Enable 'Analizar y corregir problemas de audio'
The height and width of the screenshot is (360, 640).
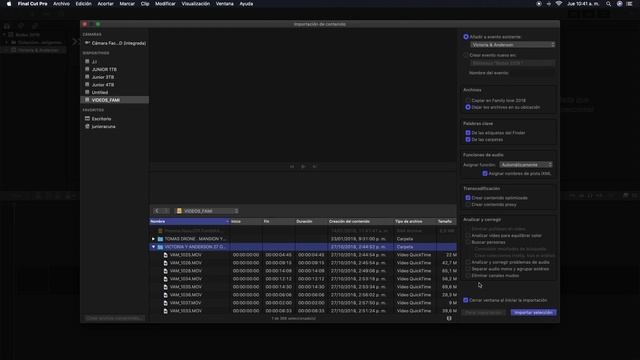click(x=468, y=262)
